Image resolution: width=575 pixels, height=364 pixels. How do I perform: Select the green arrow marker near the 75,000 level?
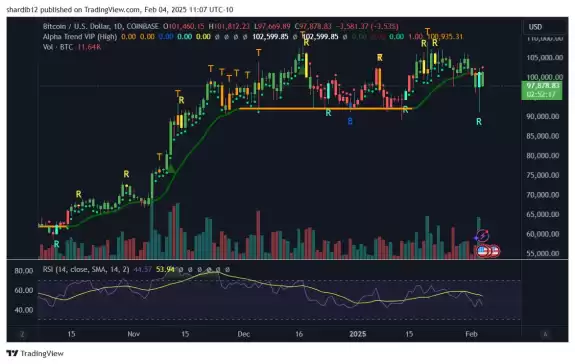click(171, 169)
